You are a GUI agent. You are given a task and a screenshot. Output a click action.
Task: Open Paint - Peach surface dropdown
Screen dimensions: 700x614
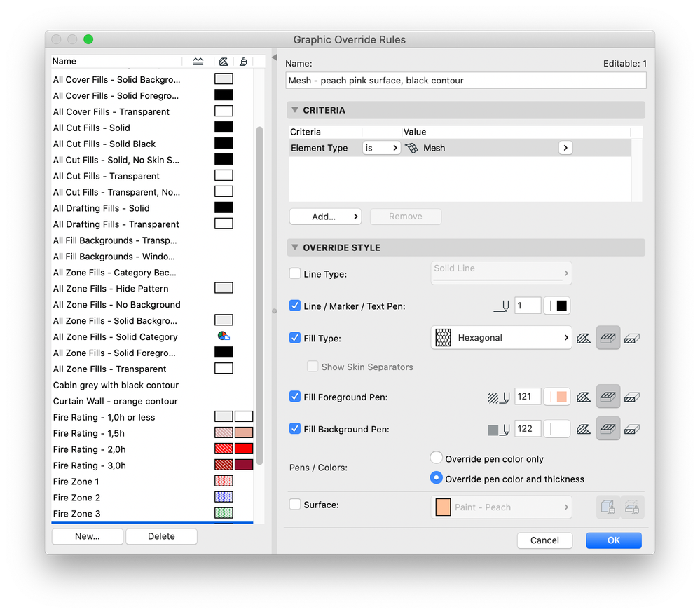[x=501, y=507]
